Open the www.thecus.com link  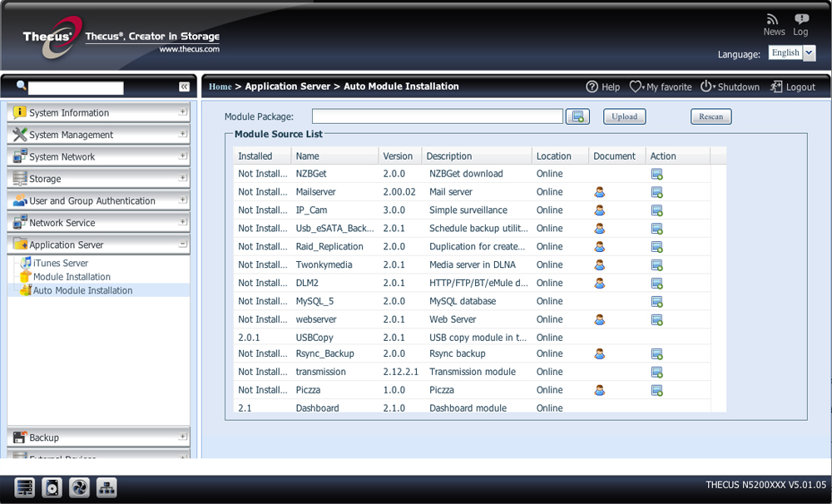[x=190, y=49]
